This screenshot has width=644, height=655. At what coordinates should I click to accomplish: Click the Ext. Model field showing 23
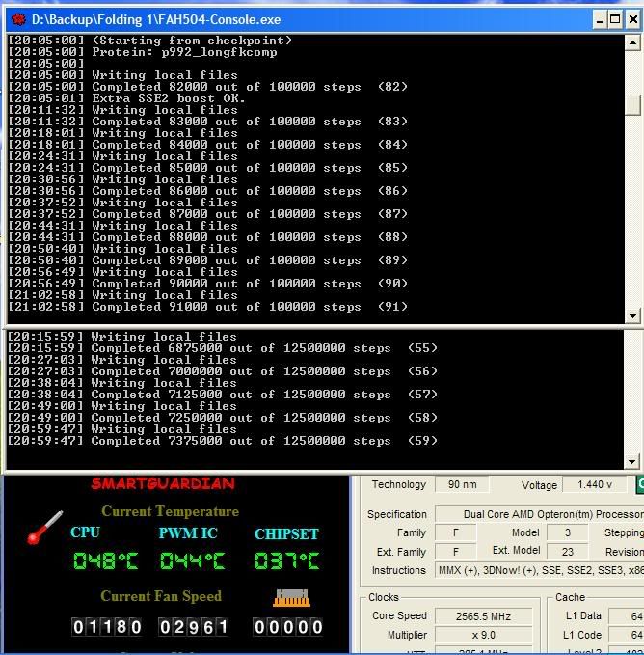568,552
